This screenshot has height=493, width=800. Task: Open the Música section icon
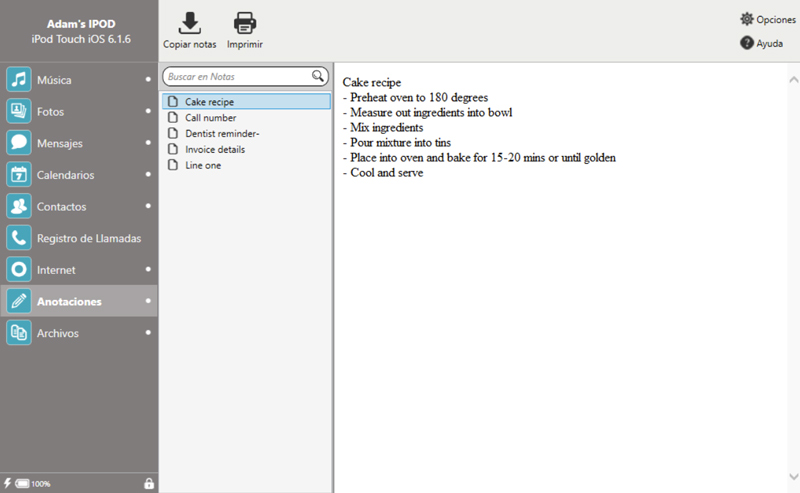(19, 80)
